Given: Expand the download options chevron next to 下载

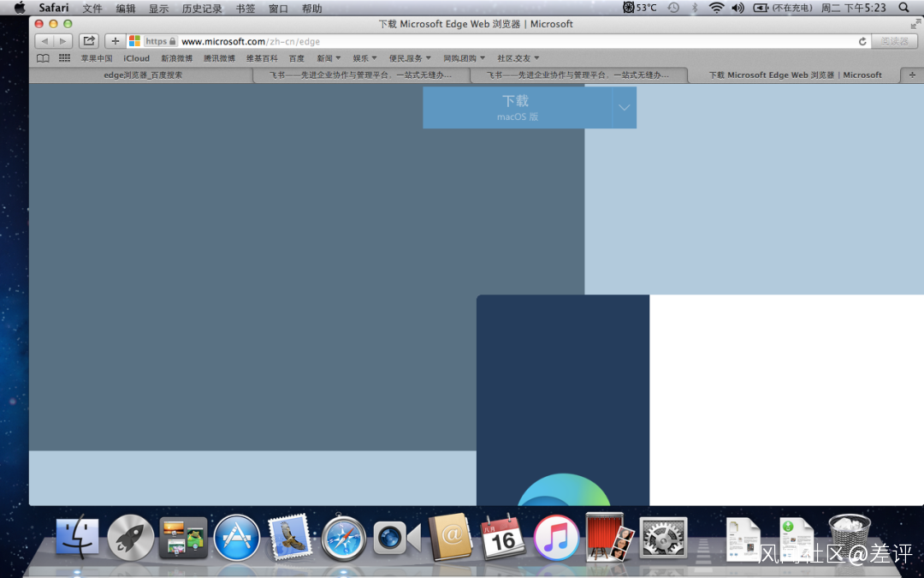Looking at the screenshot, I should click(x=625, y=107).
